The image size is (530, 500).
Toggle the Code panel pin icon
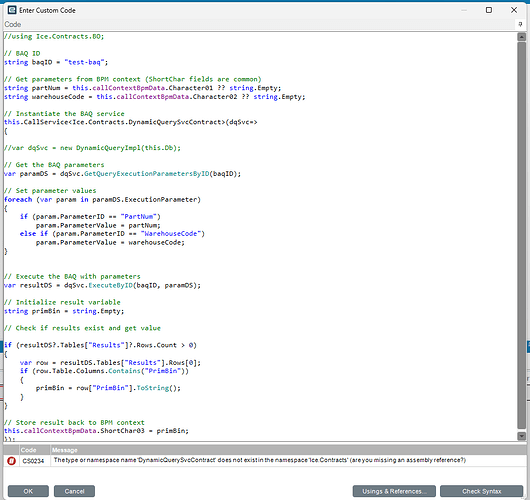(520, 24)
